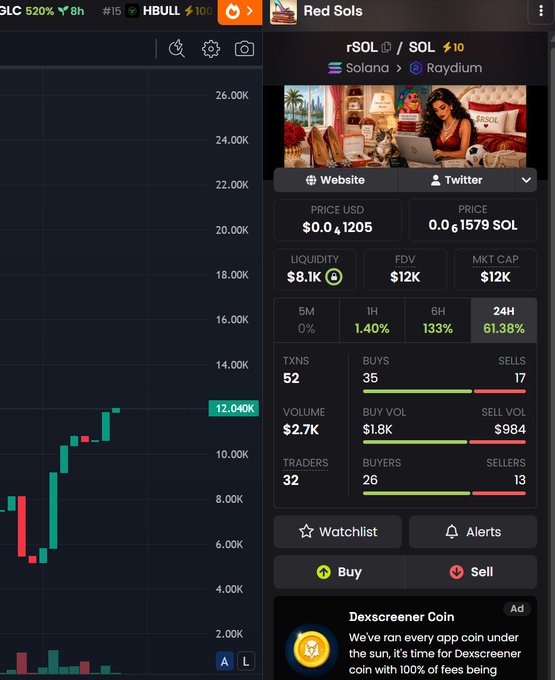The height and width of the screenshot is (680, 555).
Task: Click the liquidity lock icon
Action: [334, 277]
